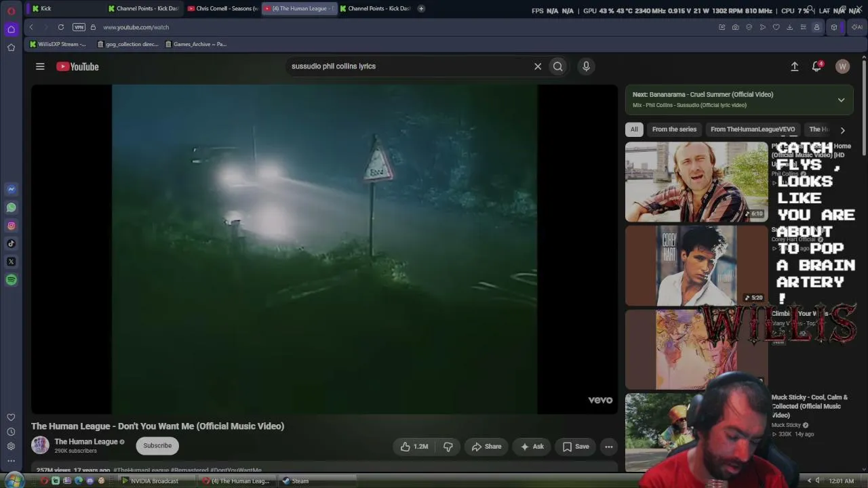Reload the YouTube page

(x=61, y=27)
